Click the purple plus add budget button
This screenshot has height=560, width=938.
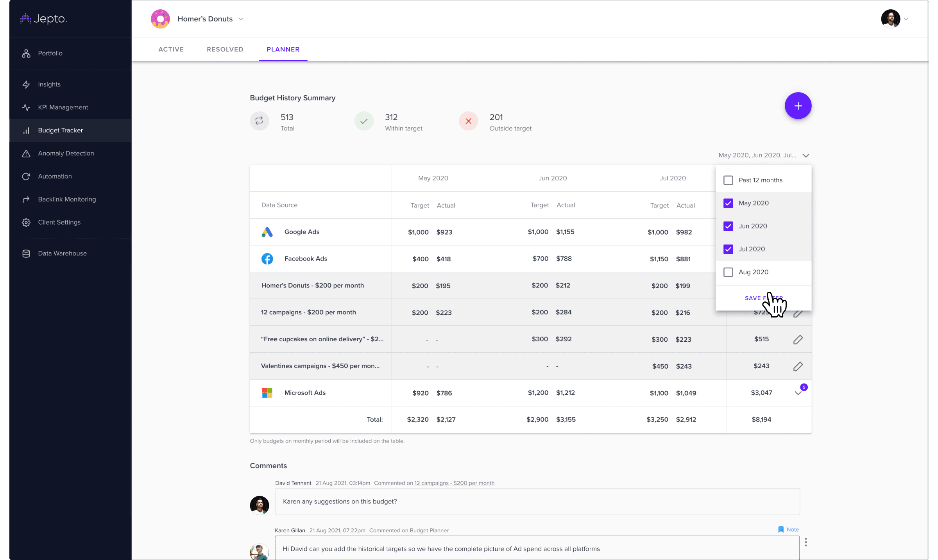click(x=798, y=106)
